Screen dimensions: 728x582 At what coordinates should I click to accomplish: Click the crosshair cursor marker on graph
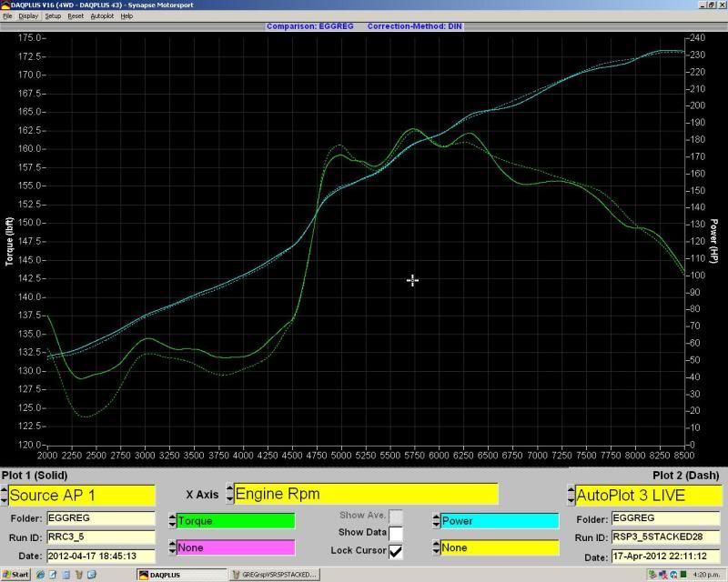(x=412, y=280)
